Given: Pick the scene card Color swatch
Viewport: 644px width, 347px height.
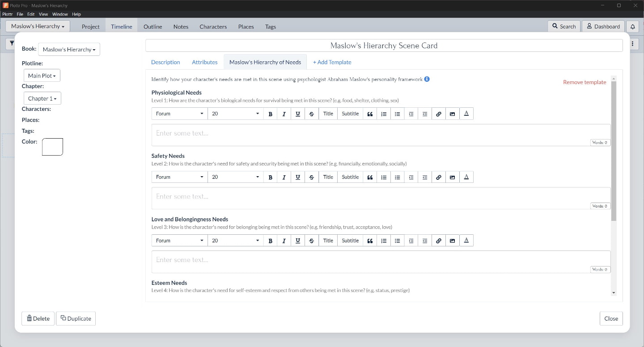Looking at the screenshot, I should coord(53,147).
